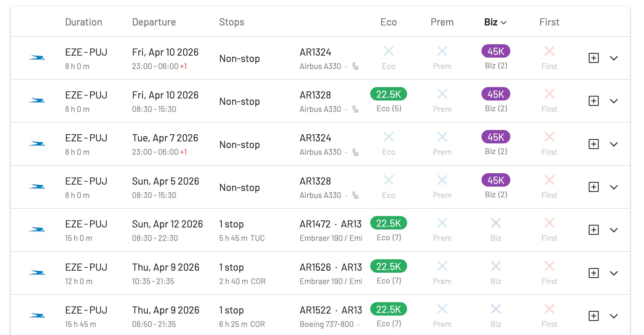Click the plus icon on the Tue Apr 7 flight

click(x=594, y=144)
